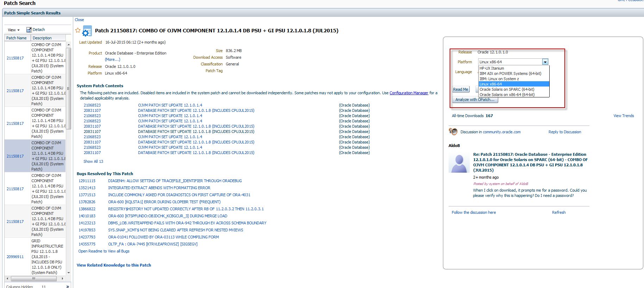Open the AldoB discussion post title
This screenshot has width=644, height=288.
click(530, 162)
